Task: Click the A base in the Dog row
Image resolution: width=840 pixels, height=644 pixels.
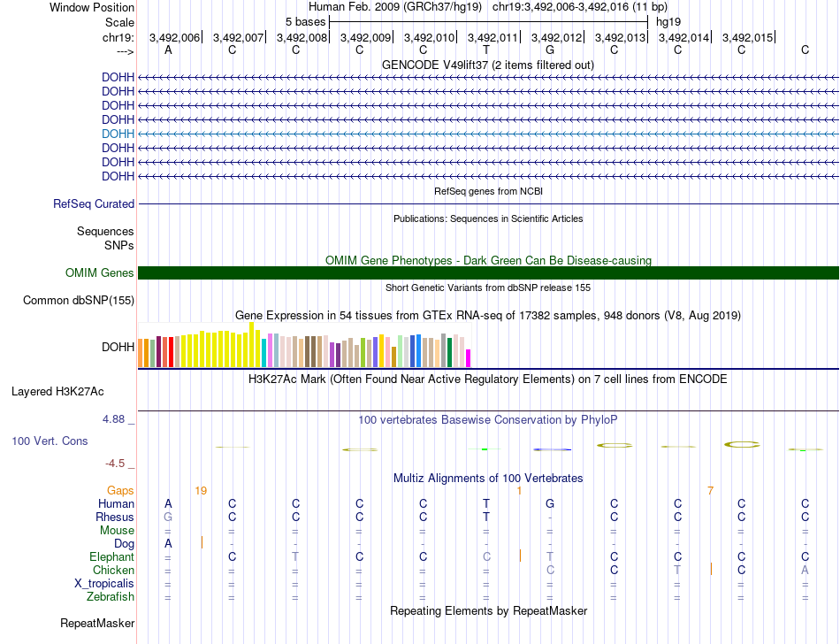Action: click(x=168, y=543)
